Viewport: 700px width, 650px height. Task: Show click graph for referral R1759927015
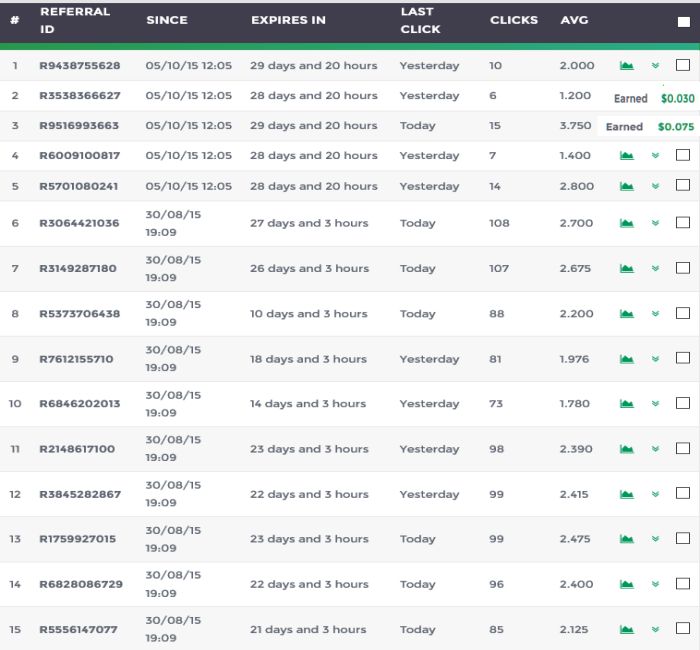(x=626, y=539)
